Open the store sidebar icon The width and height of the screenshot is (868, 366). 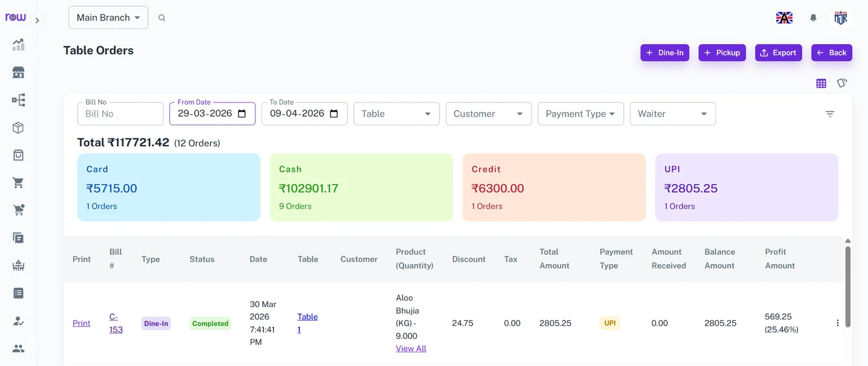tap(19, 73)
